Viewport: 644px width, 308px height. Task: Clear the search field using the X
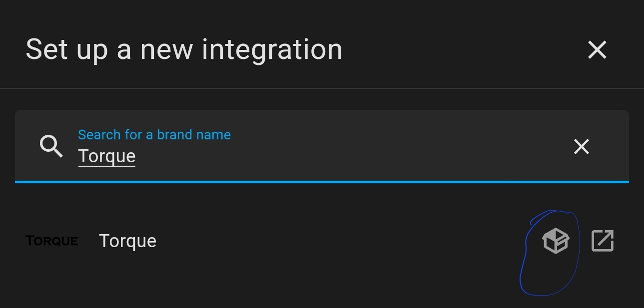[x=581, y=146]
